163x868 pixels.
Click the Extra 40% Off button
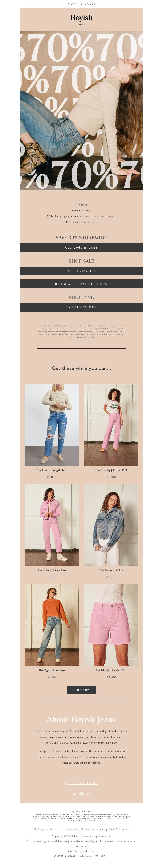point(81,307)
